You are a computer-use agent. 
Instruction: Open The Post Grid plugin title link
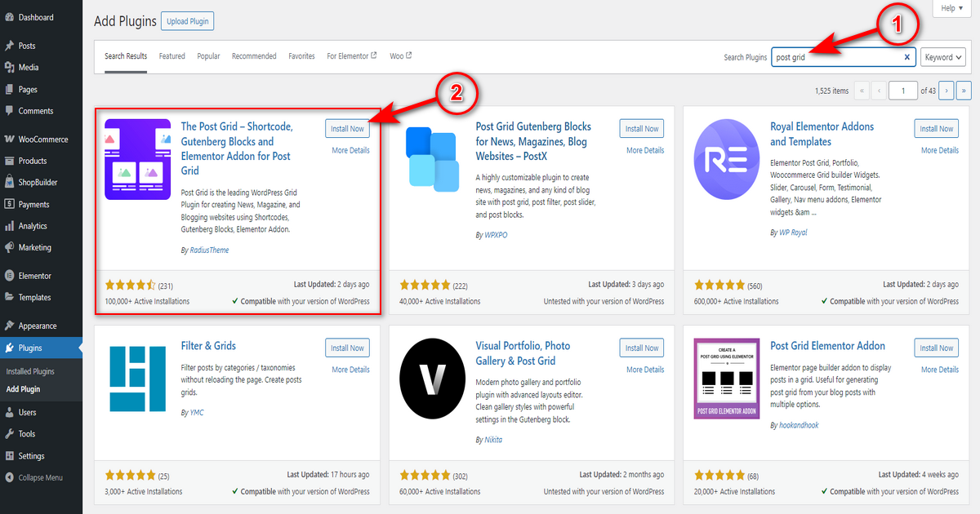(x=237, y=148)
